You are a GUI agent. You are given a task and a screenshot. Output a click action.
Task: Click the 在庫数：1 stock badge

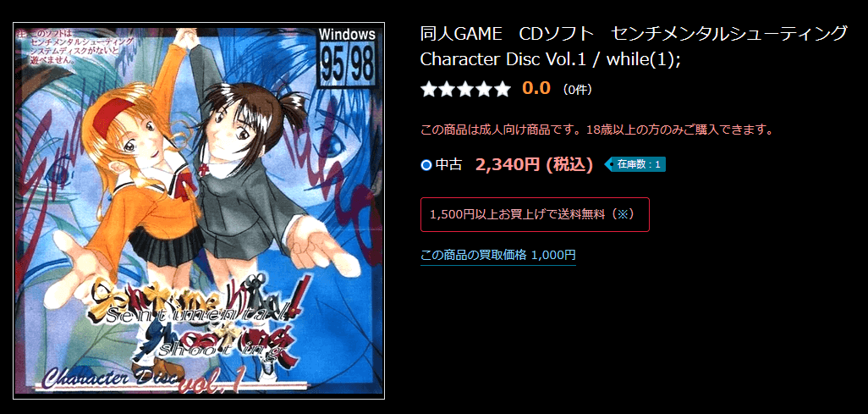pyautogui.click(x=635, y=164)
